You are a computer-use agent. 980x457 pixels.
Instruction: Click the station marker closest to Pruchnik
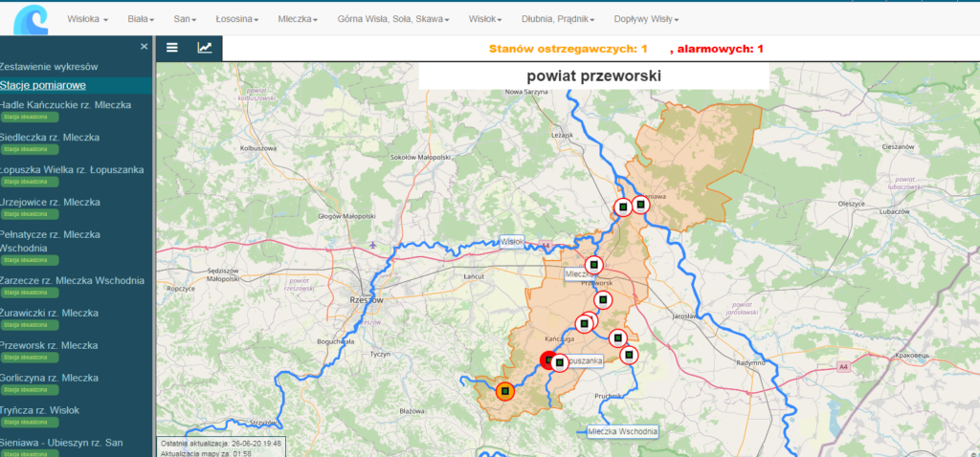(629, 356)
